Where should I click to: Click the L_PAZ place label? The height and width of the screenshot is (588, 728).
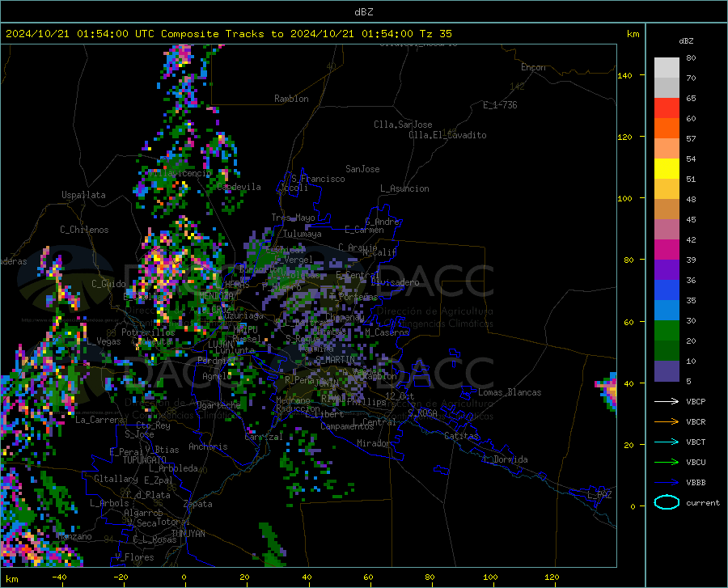pos(599,495)
